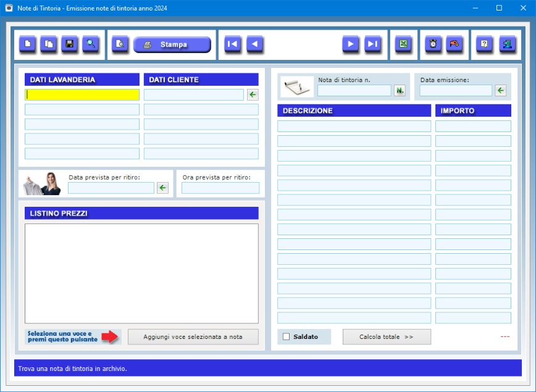The height and width of the screenshot is (392, 536).
Task: Create a new blank dyeing note
Action: [x=27, y=44]
